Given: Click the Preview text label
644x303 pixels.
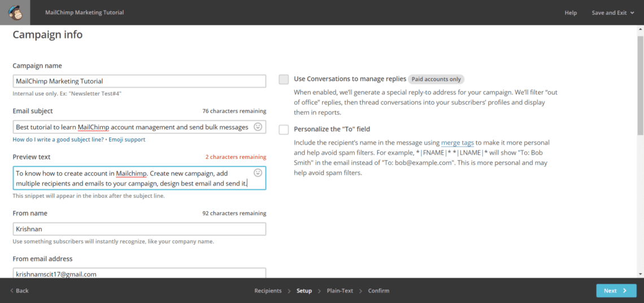Looking at the screenshot, I should [32, 157].
